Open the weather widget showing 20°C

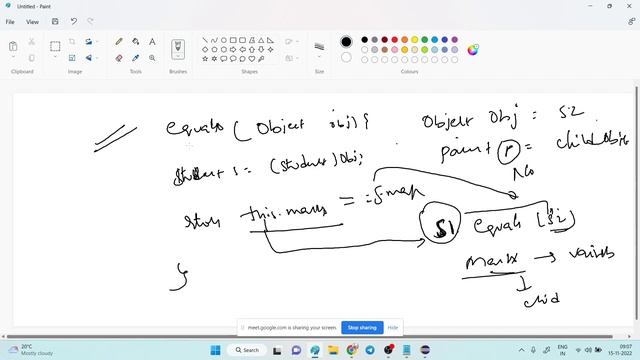pos(31,350)
